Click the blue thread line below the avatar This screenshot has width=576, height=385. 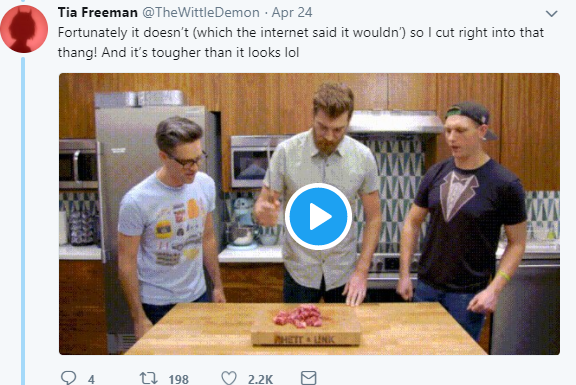point(23,220)
